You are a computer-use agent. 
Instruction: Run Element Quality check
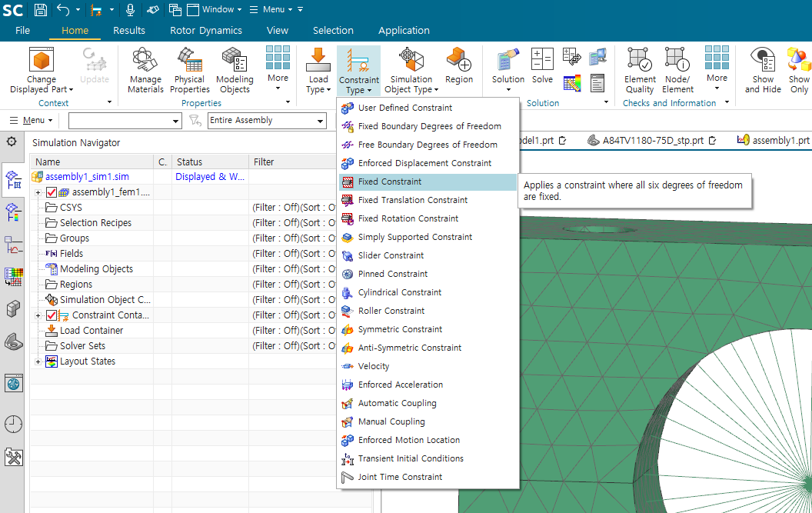click(640, 71)
